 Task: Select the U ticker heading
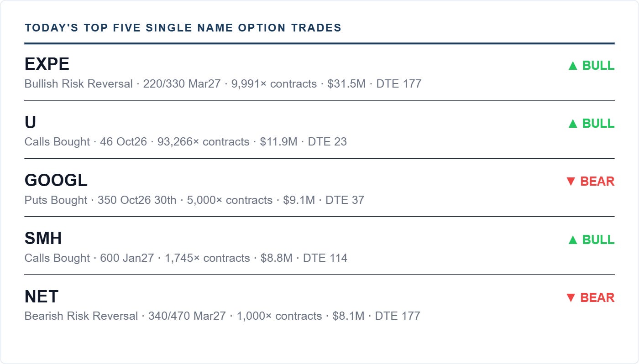click(x=30, y=122)
